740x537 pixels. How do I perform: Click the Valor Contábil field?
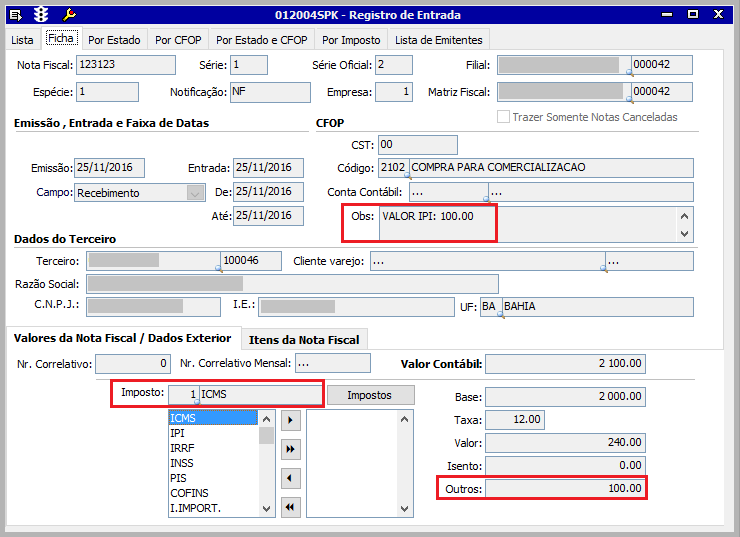point(565,364)
